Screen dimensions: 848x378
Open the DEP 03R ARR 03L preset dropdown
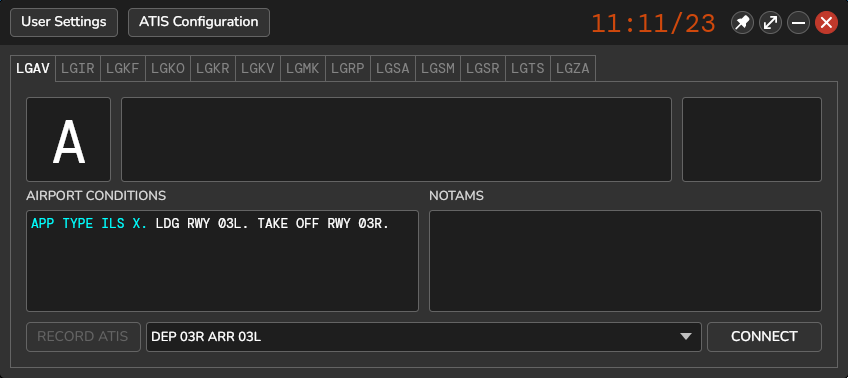[x=423, y=337]
